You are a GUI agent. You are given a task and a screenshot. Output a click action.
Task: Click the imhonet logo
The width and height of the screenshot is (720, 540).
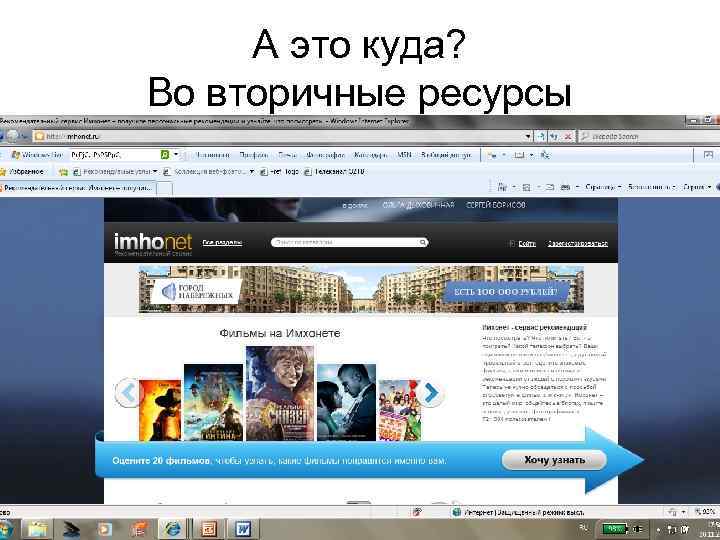tap(153, 244)
